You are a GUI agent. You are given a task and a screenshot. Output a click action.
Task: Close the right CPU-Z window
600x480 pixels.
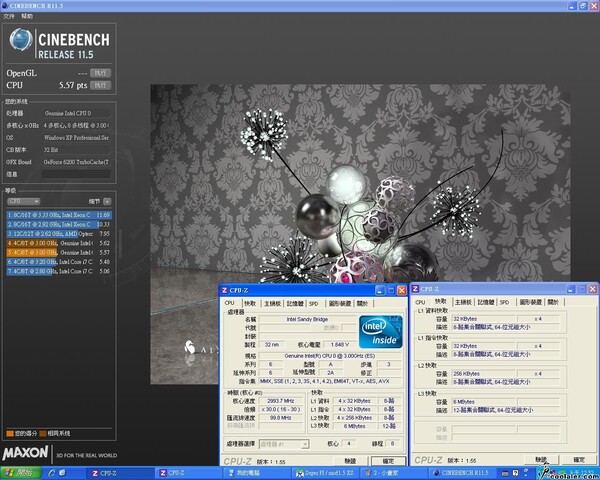[x=593, y=289]
